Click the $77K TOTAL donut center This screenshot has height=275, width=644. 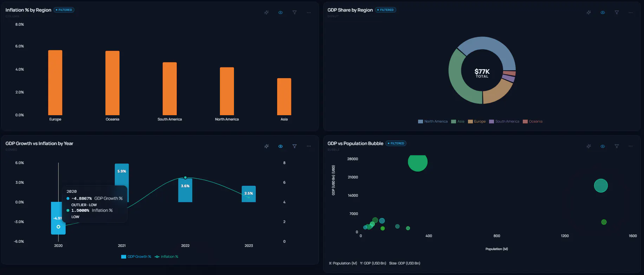point(482,73)
